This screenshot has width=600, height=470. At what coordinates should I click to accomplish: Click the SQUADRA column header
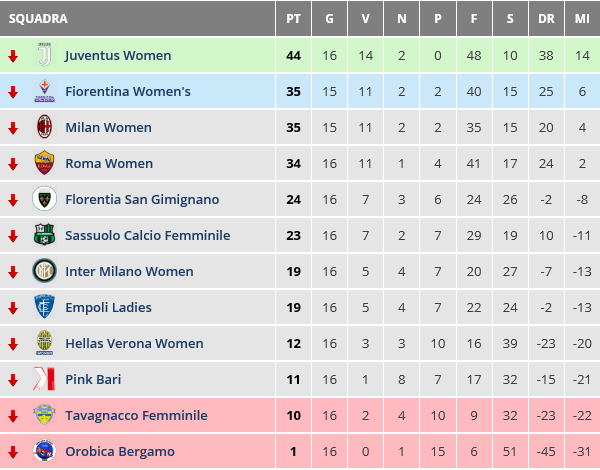[38, 19]
